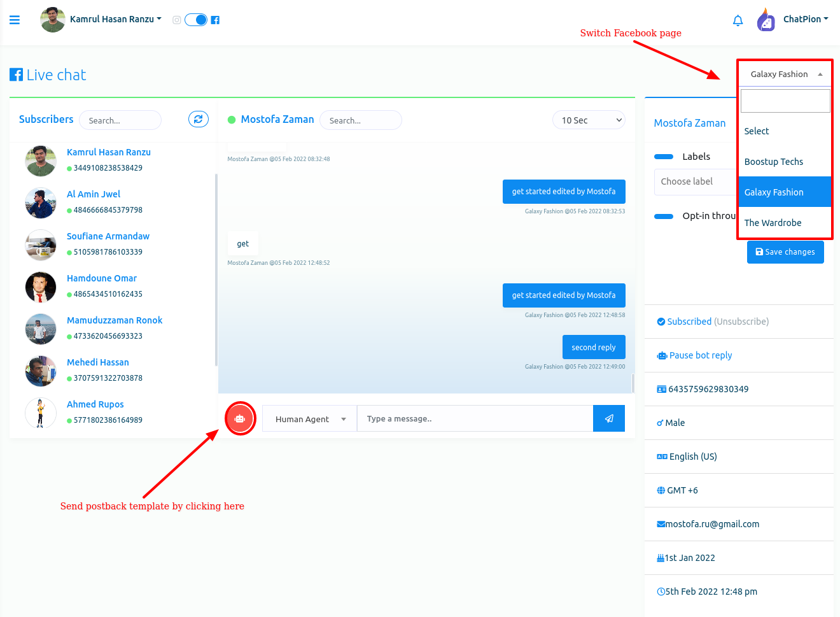
Task: Click Soufiane Armandaw avatar
Action: 41,245
